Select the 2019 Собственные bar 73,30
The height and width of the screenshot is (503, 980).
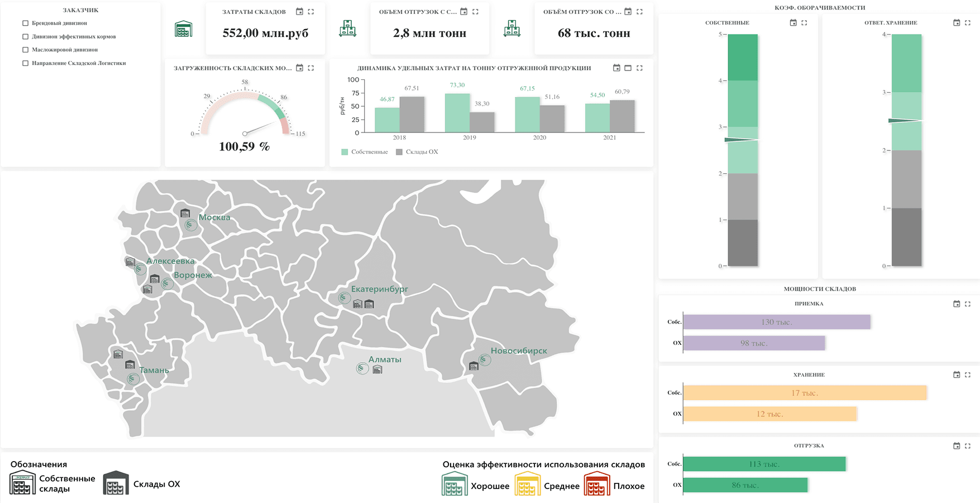point(457,113)
